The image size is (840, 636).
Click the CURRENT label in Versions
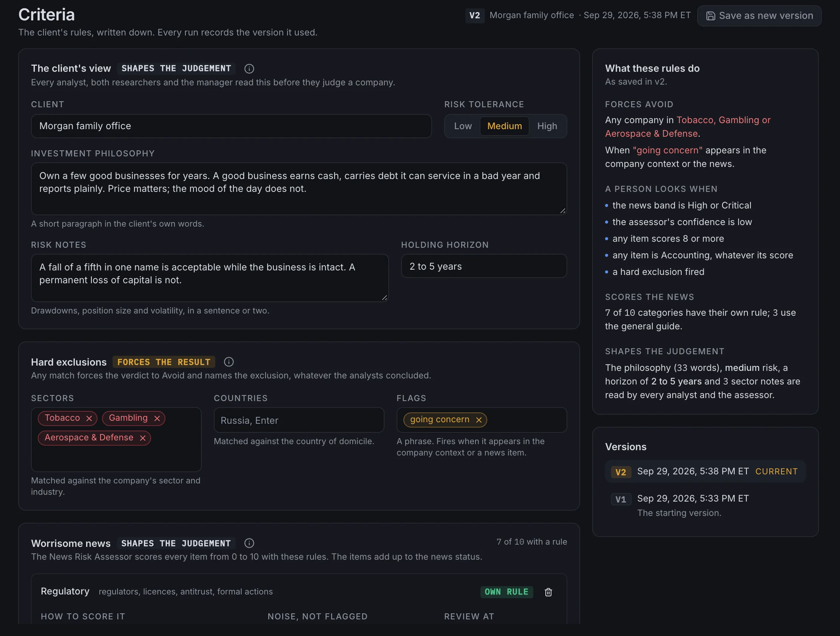(776, 472)
